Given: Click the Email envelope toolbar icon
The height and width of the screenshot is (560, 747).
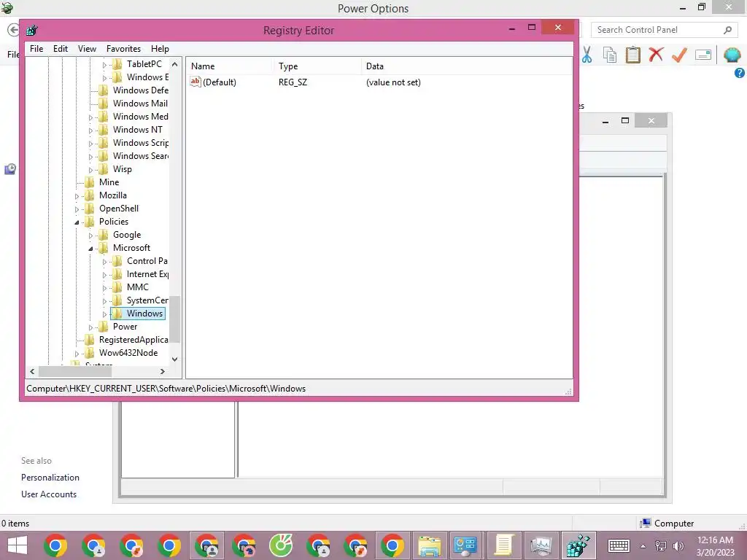Looking at the screenshot, I should pyautogui.click(x=703, y=55).
